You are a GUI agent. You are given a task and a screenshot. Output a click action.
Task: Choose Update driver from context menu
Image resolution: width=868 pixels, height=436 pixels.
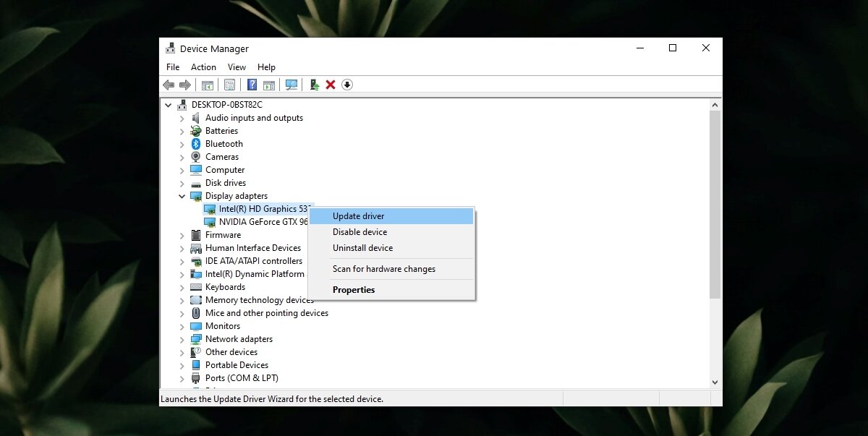coord(358,216)
